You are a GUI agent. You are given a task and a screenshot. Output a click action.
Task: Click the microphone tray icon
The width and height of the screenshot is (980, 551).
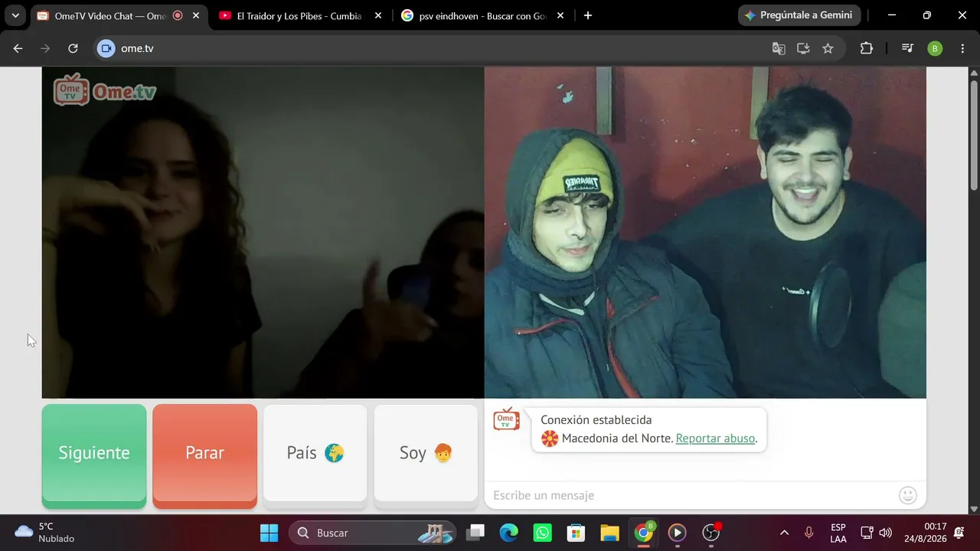[808, 533]
